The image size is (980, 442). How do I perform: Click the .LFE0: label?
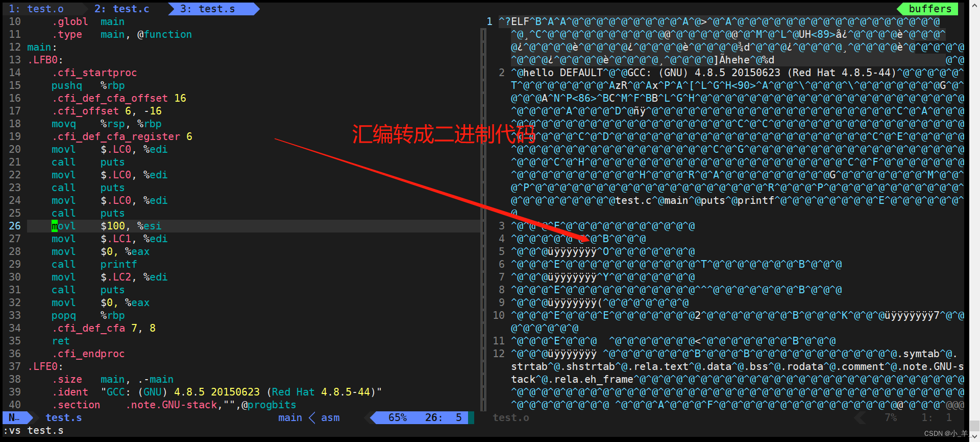(x=45, y=366)
